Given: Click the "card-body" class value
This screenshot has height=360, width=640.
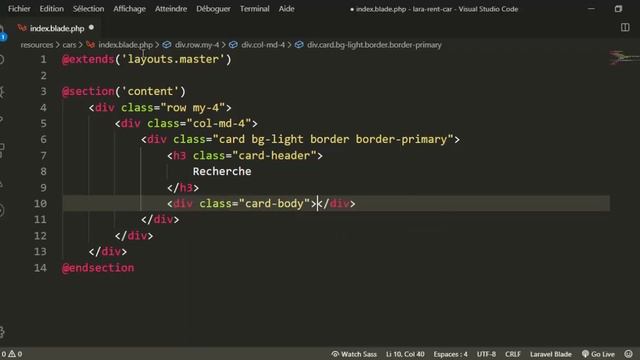Looking at the screenshot, I should 274,204.
